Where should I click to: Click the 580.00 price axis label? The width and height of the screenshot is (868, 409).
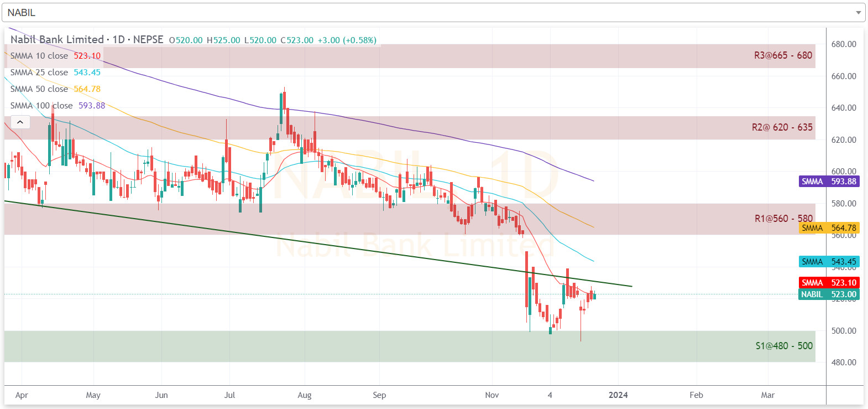click(844, 204)
